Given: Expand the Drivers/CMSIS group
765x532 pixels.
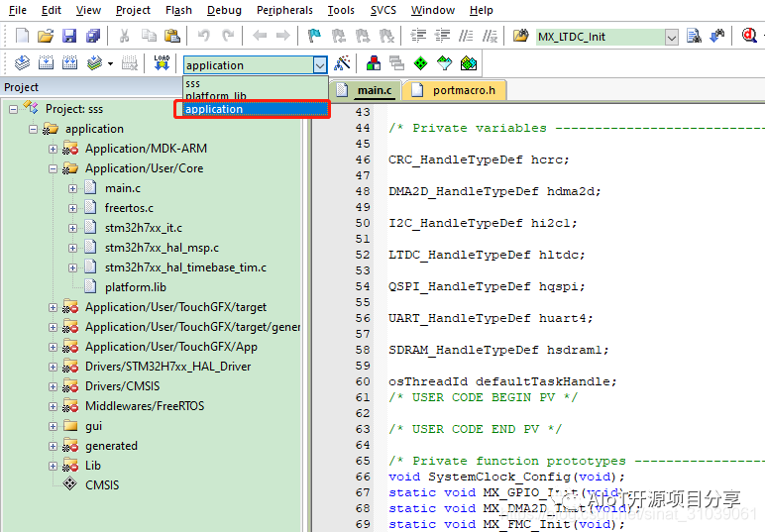Looking at the screenshot, I should (53, 386).
